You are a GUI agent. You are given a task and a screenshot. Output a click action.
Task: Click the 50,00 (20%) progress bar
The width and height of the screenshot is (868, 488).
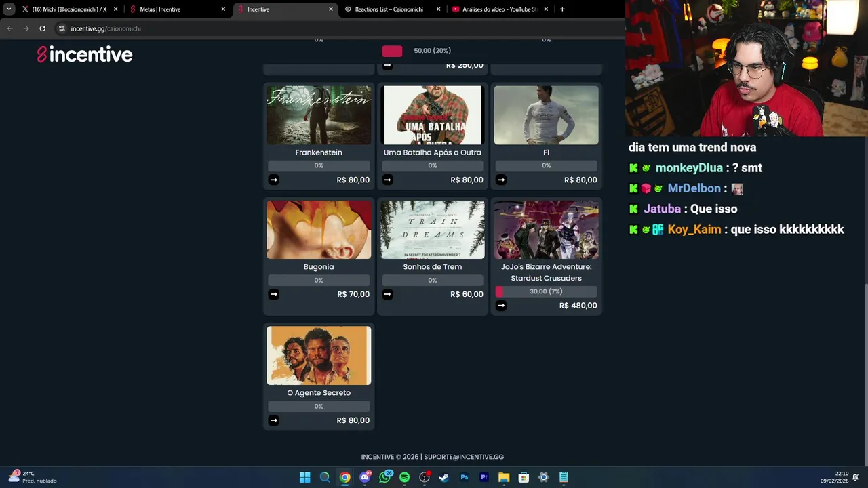pos(433,51)
